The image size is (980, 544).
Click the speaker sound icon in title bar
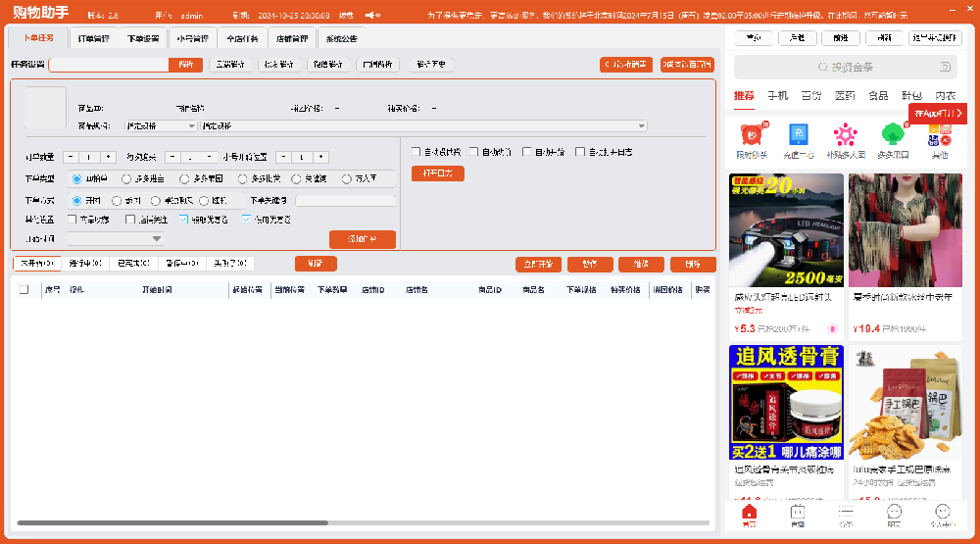pos(372,16)
